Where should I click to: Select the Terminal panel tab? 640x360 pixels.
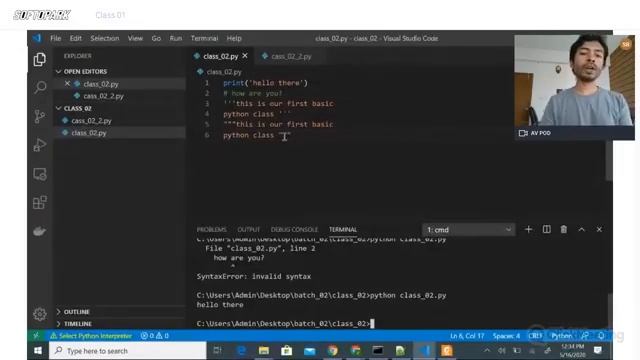343,229
